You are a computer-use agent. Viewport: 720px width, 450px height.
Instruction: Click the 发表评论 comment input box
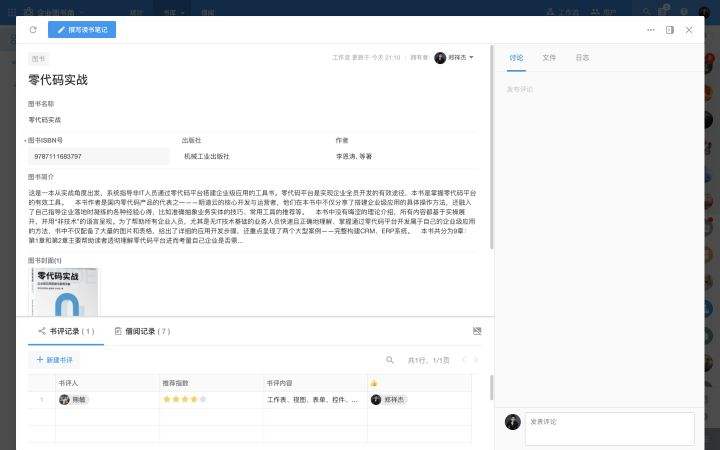coord(610,428)
